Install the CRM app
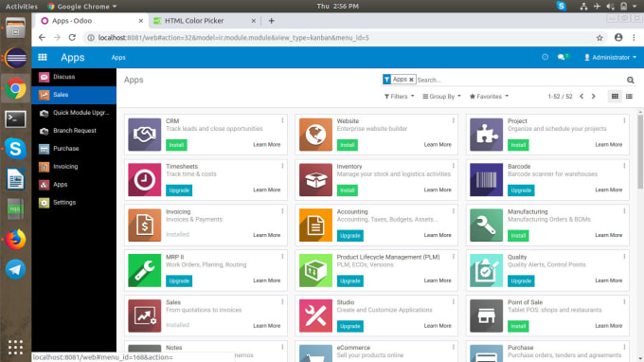The height and width of the screenshot is (362, 644). click(176, 145)
